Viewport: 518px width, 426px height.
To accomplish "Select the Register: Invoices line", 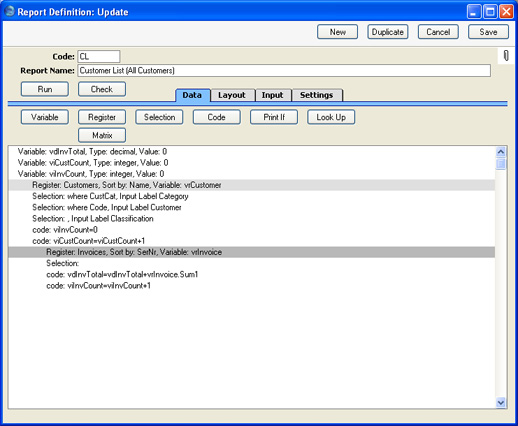I will [252, 252].
